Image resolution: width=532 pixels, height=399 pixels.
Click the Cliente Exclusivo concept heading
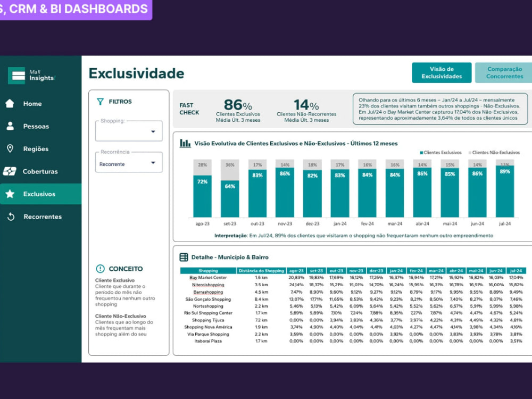point(115,280)
